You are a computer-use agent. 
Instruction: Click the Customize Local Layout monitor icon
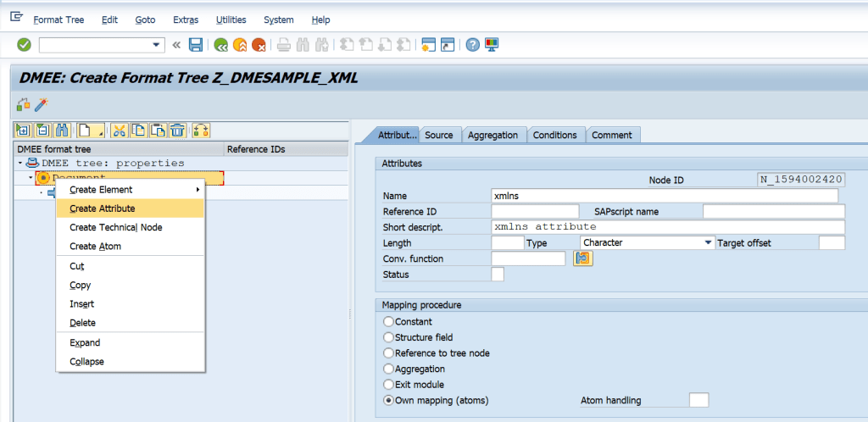492,45
